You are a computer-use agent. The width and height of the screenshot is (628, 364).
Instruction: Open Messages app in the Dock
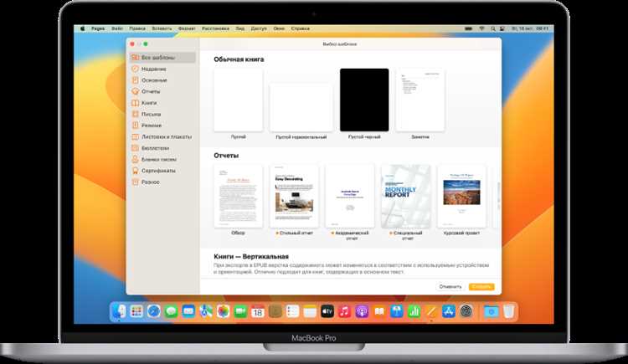(x=172, y=311)
